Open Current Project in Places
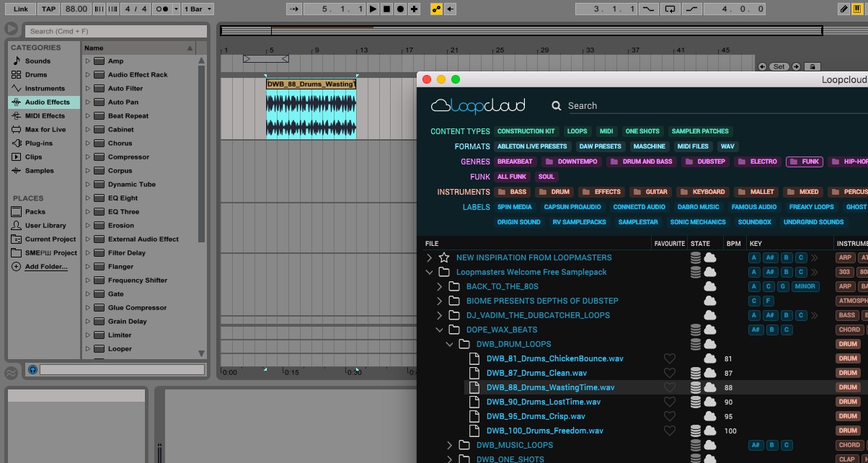 50,239
